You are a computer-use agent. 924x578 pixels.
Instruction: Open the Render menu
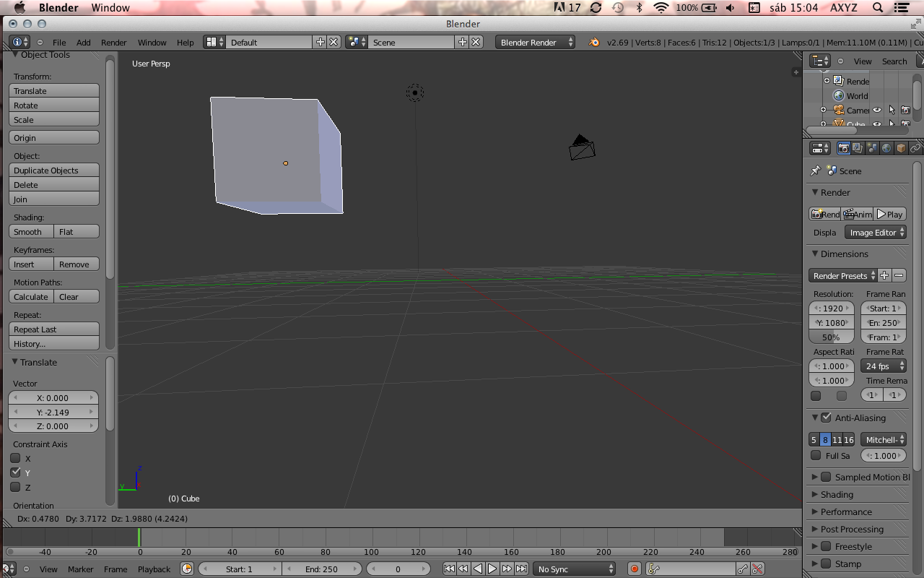[113, 42]
